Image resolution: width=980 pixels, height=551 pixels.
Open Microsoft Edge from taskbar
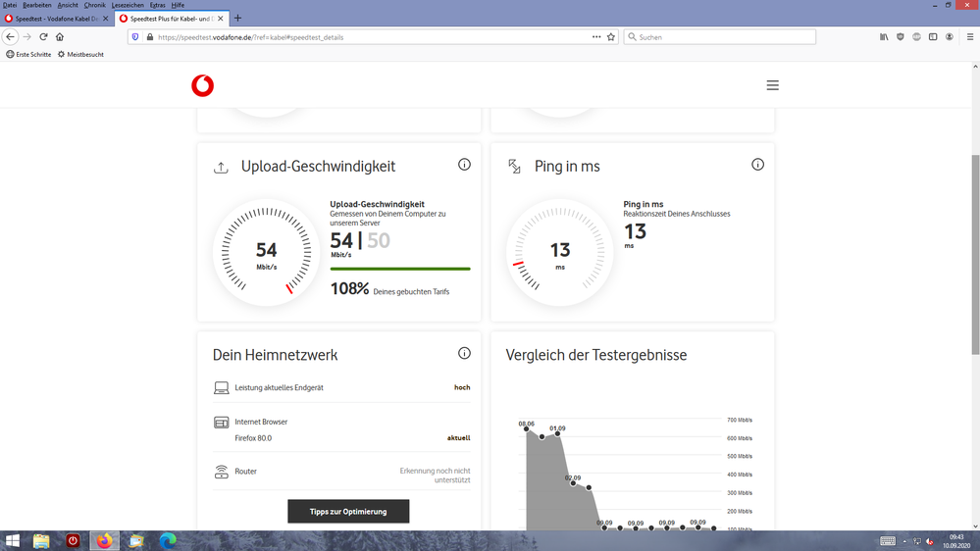[x=167, y=540]
